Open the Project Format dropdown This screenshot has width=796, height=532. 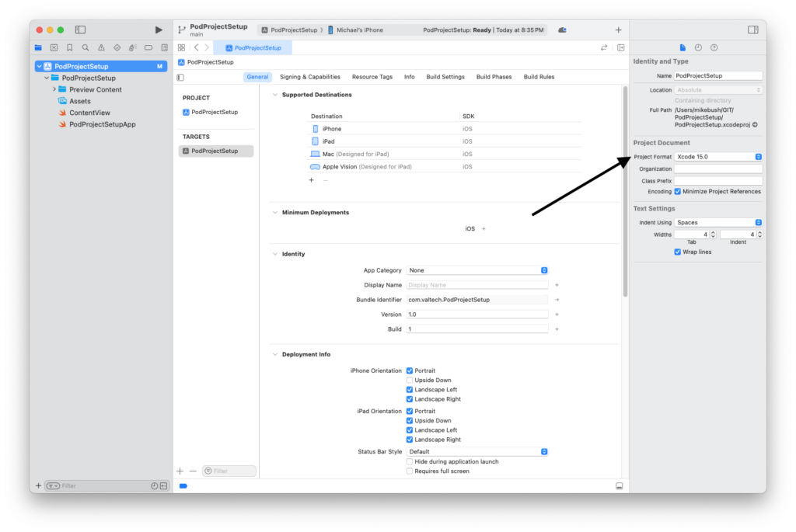(x=718, y=157)
